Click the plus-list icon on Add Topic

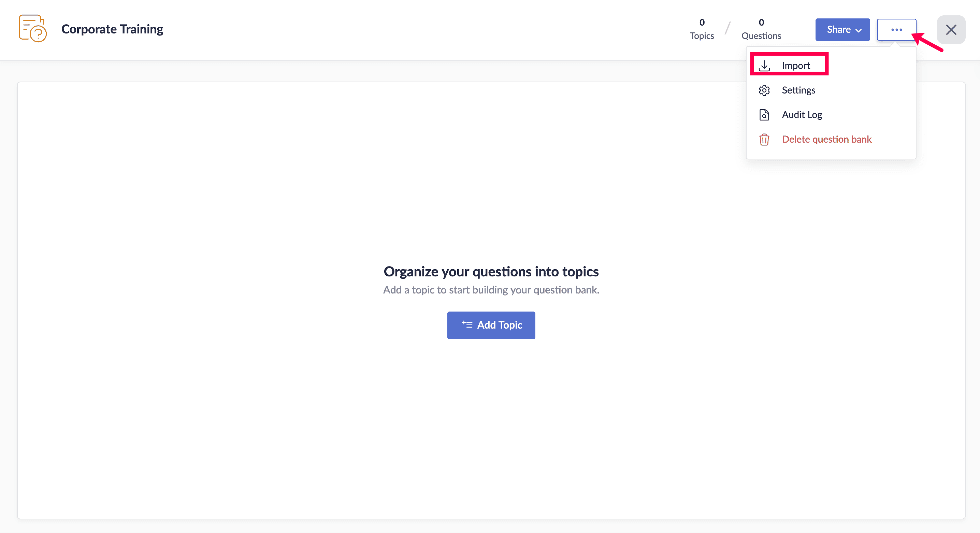click(x=467, y=325)
